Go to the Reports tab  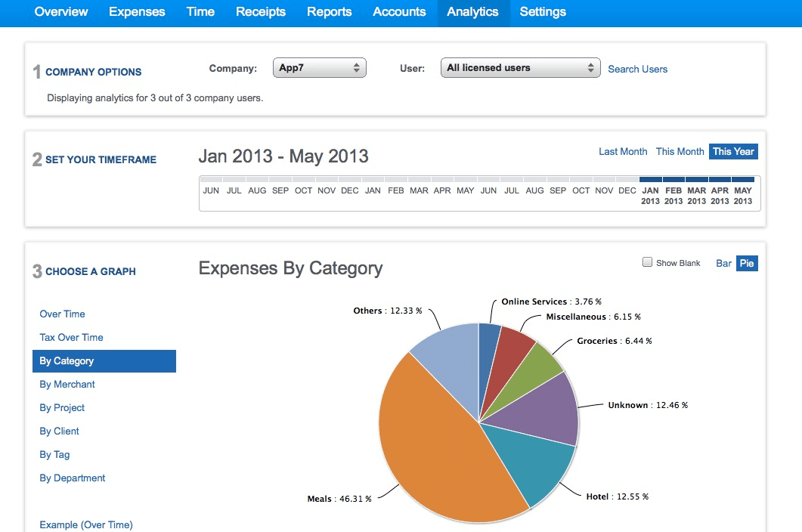(329, 12)
